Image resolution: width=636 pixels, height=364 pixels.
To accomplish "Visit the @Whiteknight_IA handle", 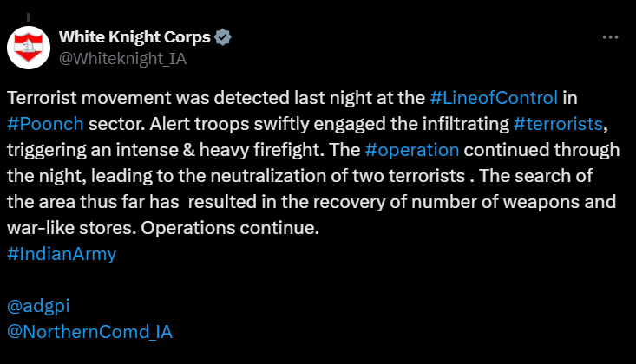I will (122, 59).
